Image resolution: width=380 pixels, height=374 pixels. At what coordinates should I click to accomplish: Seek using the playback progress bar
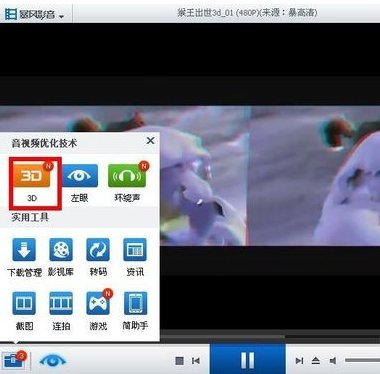click(x=270, y=337)
